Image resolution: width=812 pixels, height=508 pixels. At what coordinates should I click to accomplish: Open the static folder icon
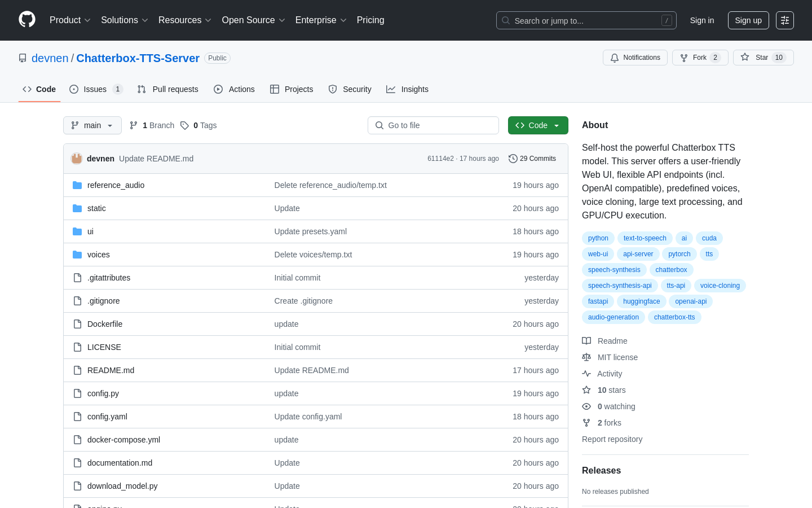pyautogui.click(x=77, y=208)
